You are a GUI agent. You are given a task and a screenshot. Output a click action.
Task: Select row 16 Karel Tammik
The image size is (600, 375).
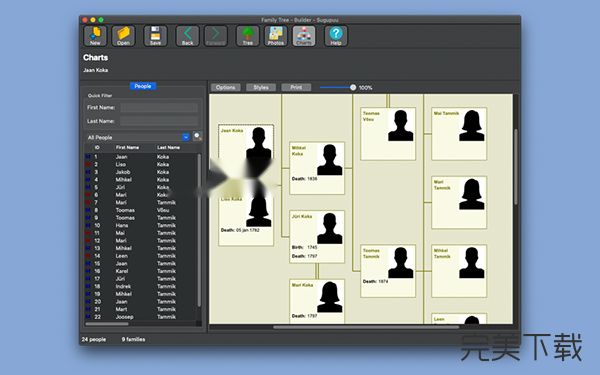140,271
